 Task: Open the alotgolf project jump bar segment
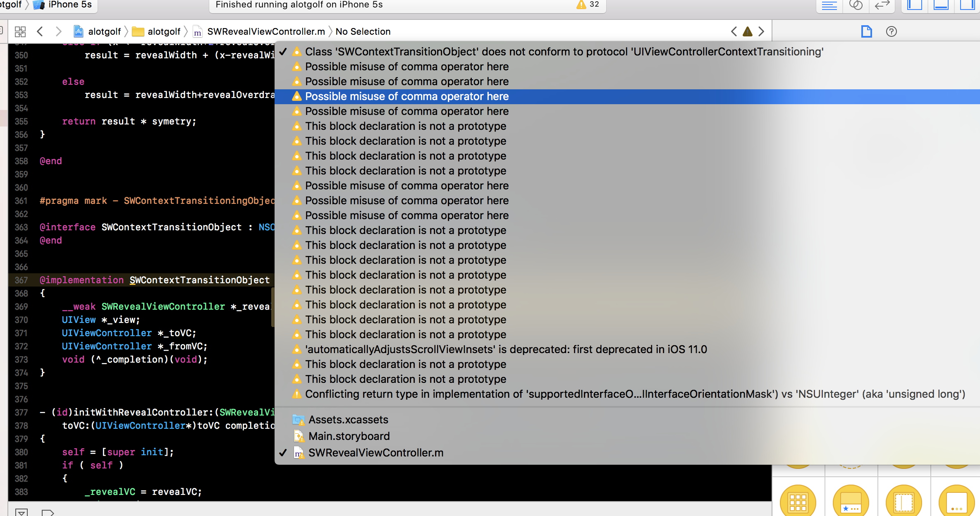point(98,31)
